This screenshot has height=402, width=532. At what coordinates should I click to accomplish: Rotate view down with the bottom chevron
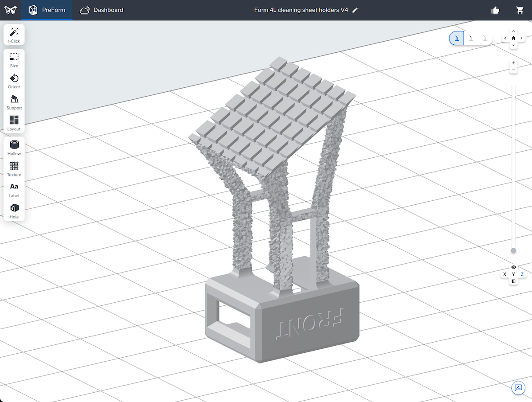pos(513,45)
